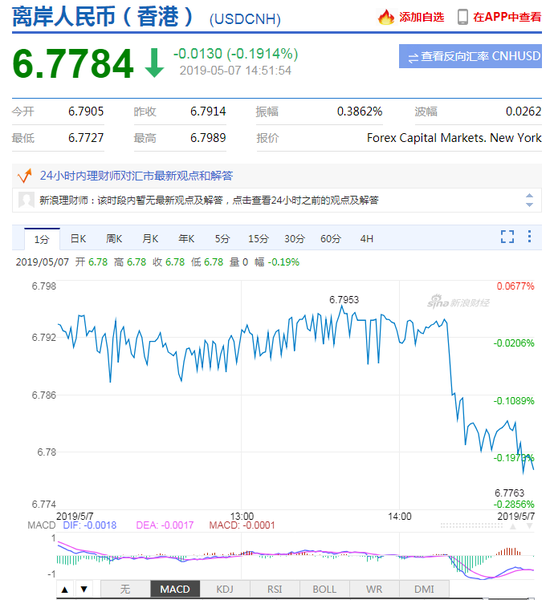Screen dimensions: 550x600
Task: Click the 新浪理财师 avatar thumbnail
Action: pos(26,200)
